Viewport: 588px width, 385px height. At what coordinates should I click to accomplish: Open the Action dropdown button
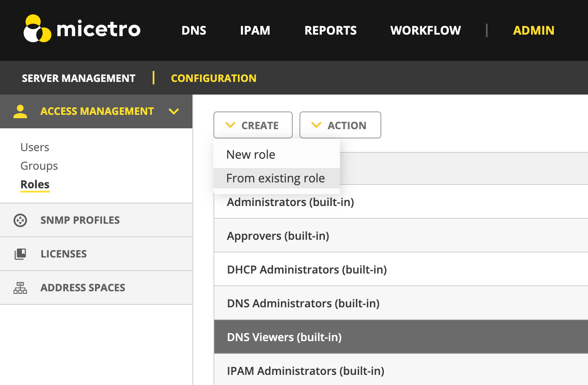[x=340, y=125]
